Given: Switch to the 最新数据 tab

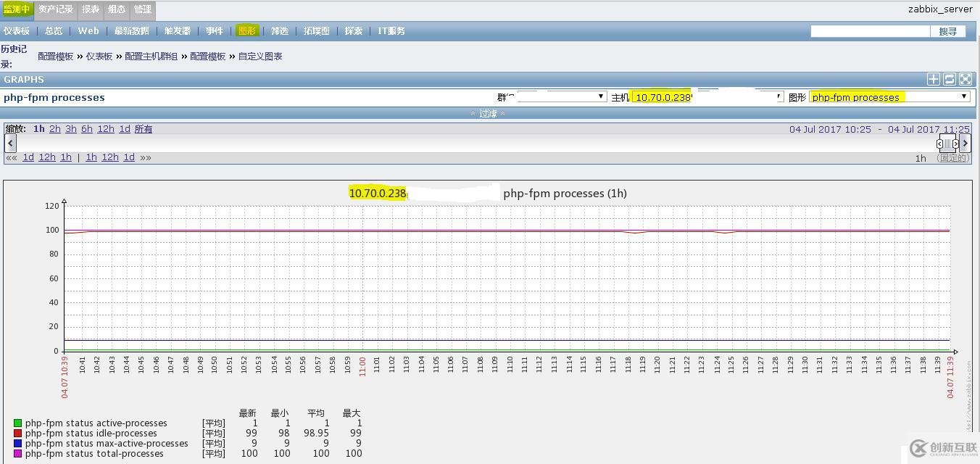Looking at the screenshot, I should point(131,30).
